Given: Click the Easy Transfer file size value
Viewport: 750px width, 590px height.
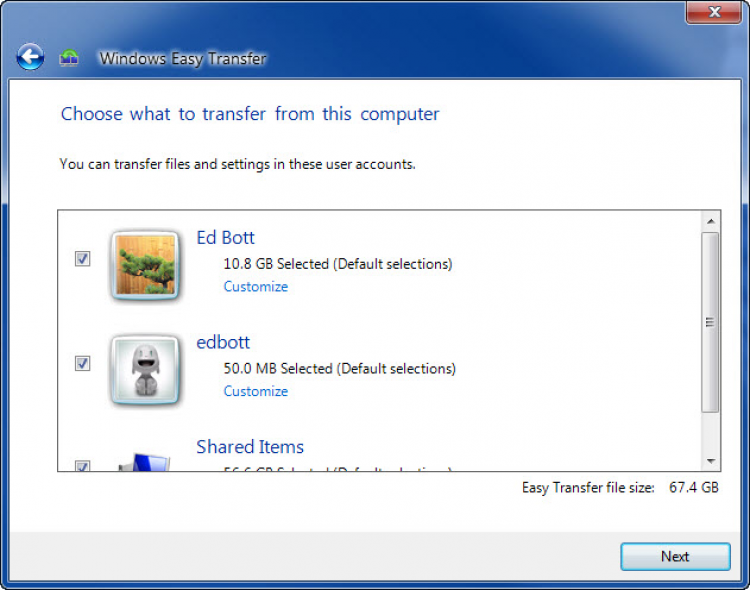Looking at the screenshot, I should (694, 488).
